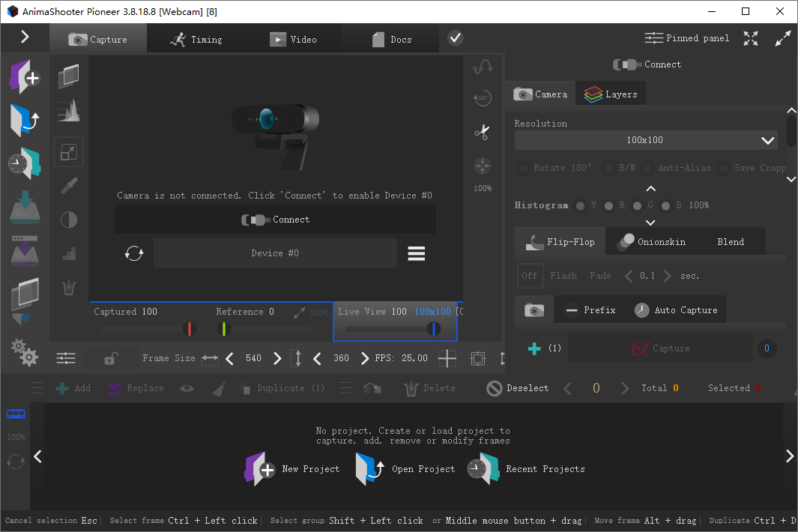Click the collapse four-arrows icon
This screenshot has width=798, height=532.
(x=751, y=38)
